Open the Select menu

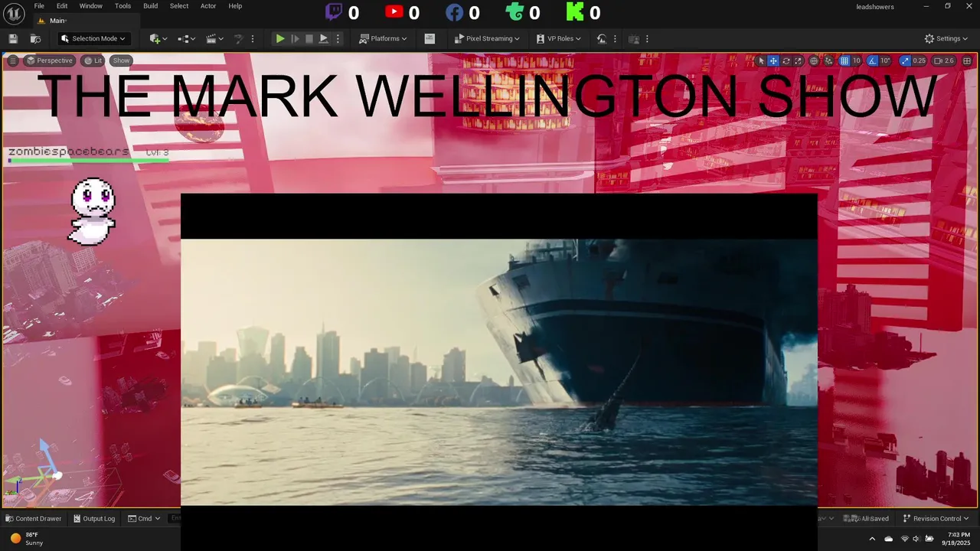(x=179, y=6)
